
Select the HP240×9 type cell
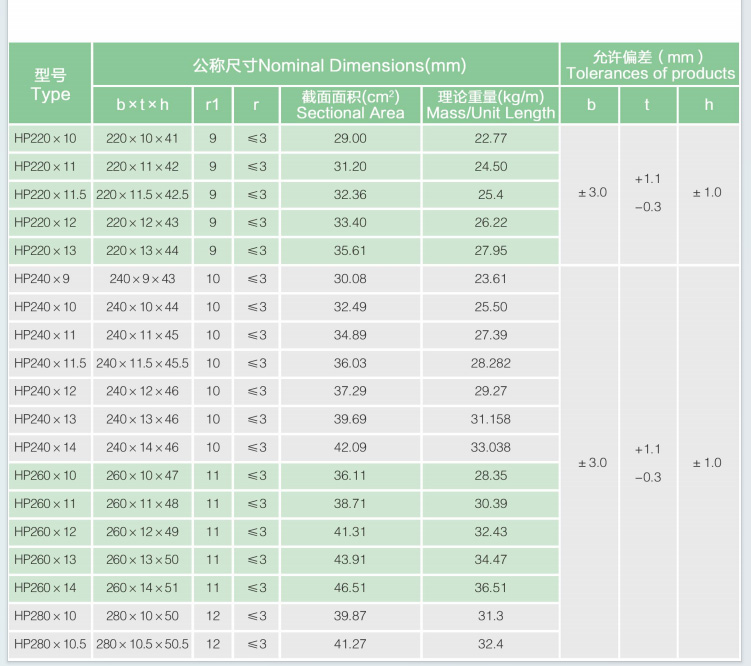(46, 279)
